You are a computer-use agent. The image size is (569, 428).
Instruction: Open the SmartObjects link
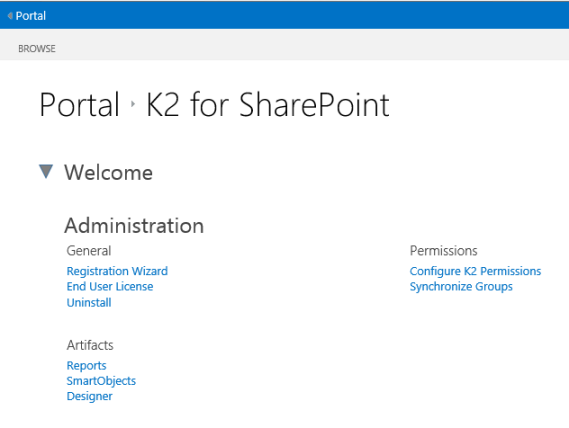click(x=101, y=381)
